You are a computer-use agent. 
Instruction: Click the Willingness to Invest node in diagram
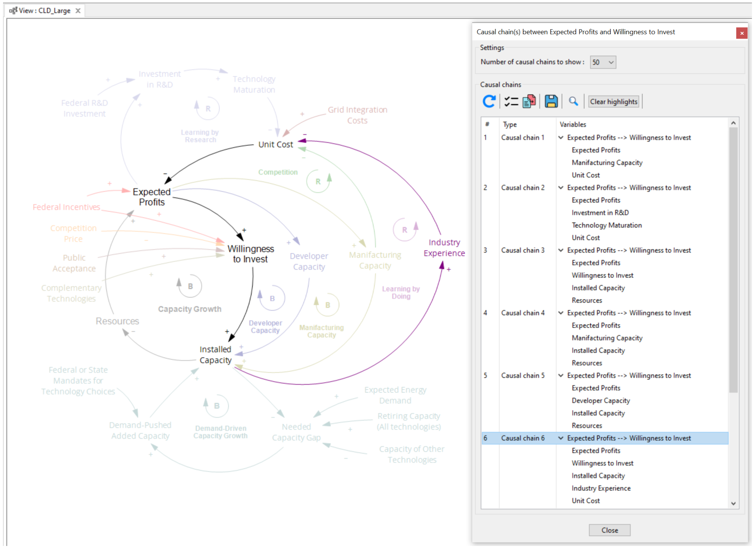[251, 254]
